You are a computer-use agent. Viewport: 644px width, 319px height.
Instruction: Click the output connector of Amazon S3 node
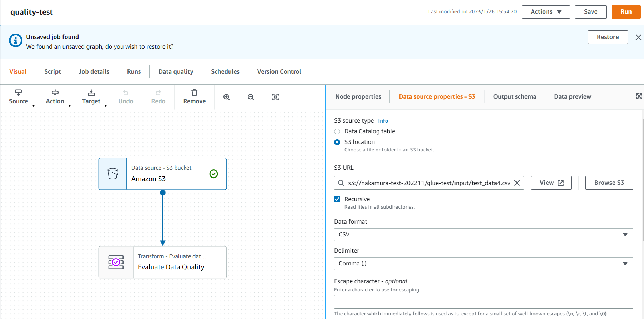coord(163,193)
